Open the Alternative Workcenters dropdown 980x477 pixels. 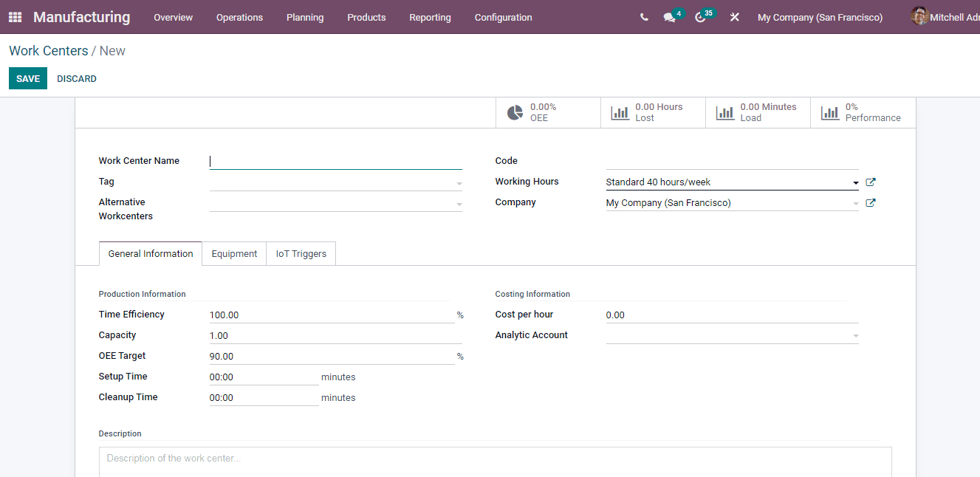pos(459,202)
